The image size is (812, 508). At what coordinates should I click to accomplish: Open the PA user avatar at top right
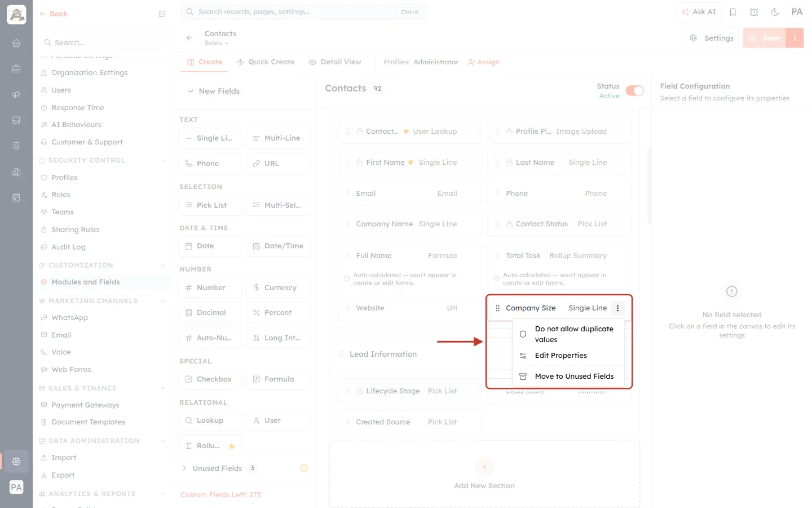click(x=797, y=12)
